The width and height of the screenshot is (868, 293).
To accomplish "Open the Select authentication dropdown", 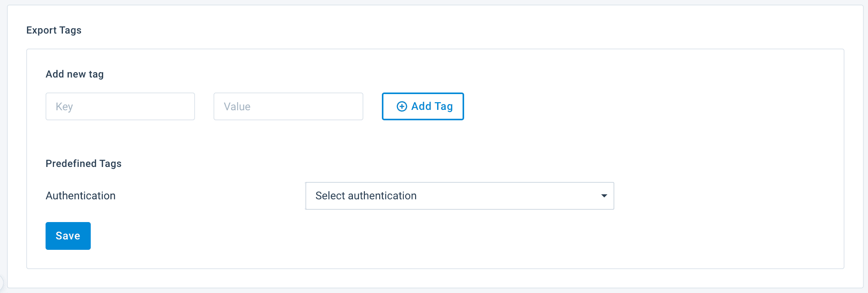I will click(459, 196).
